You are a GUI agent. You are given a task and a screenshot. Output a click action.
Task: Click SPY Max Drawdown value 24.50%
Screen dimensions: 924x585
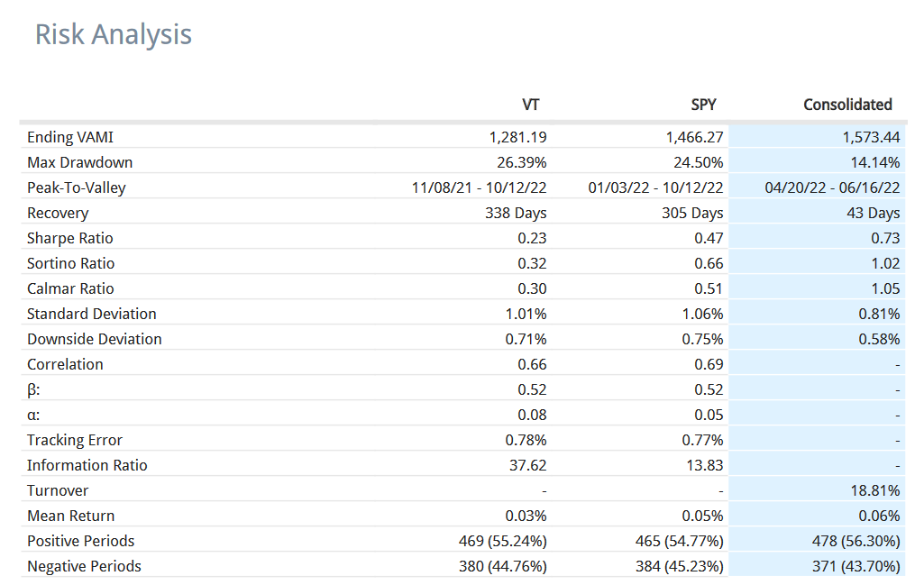[699, 162]
